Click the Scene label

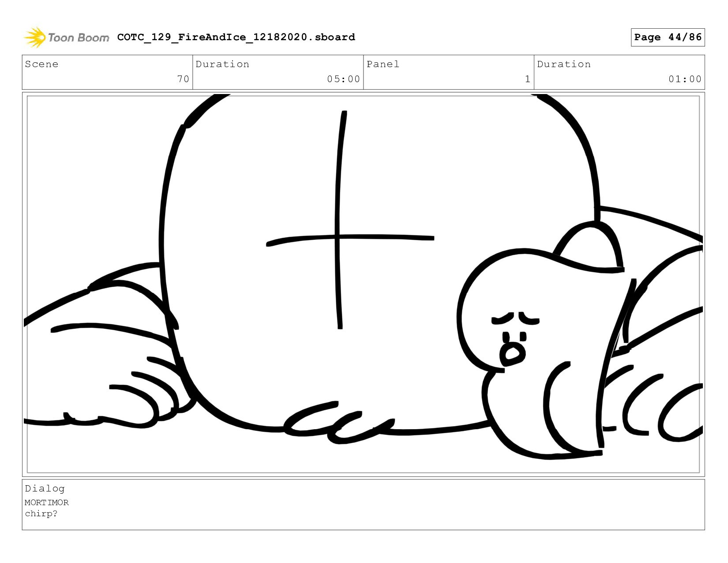41,64
